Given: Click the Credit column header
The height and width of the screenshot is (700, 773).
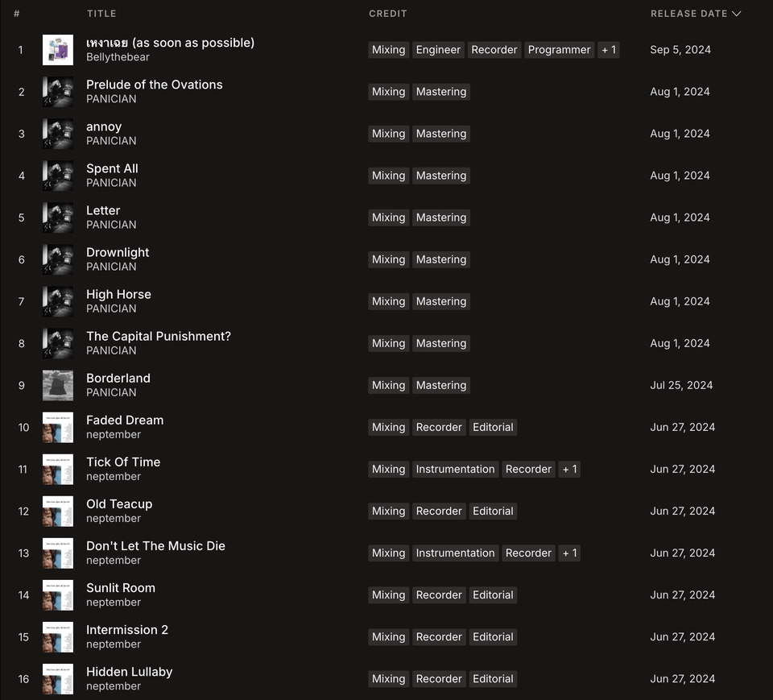Looking at the screenshot, I should pos(388,14).
